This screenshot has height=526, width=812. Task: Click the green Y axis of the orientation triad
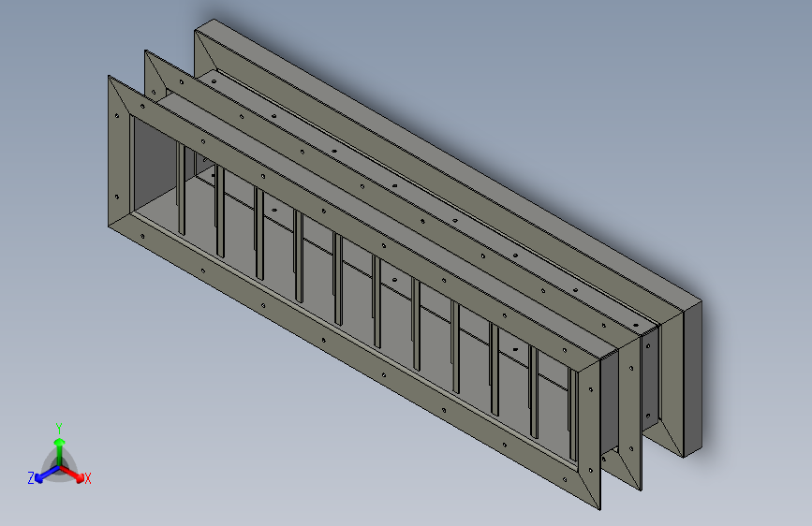(x=60, y=453)
